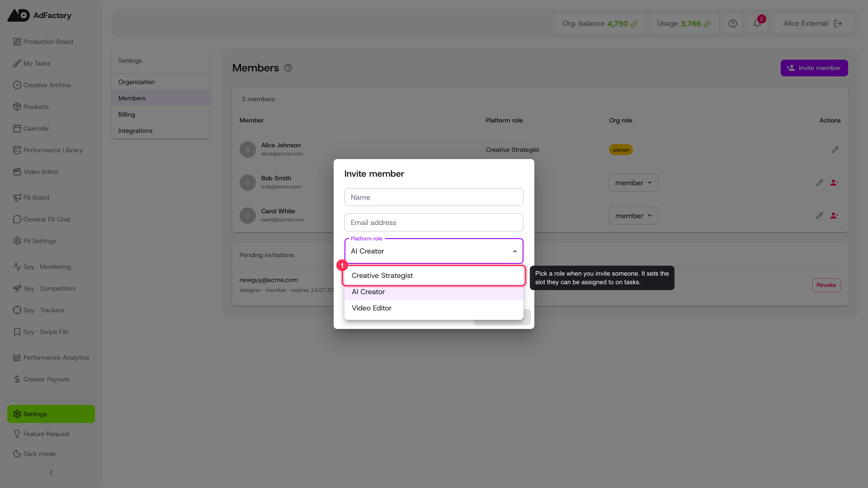The width and height of the screenshot is (868, 488).
Task: Collapse the left sidebar
Action: pos(51,473)
